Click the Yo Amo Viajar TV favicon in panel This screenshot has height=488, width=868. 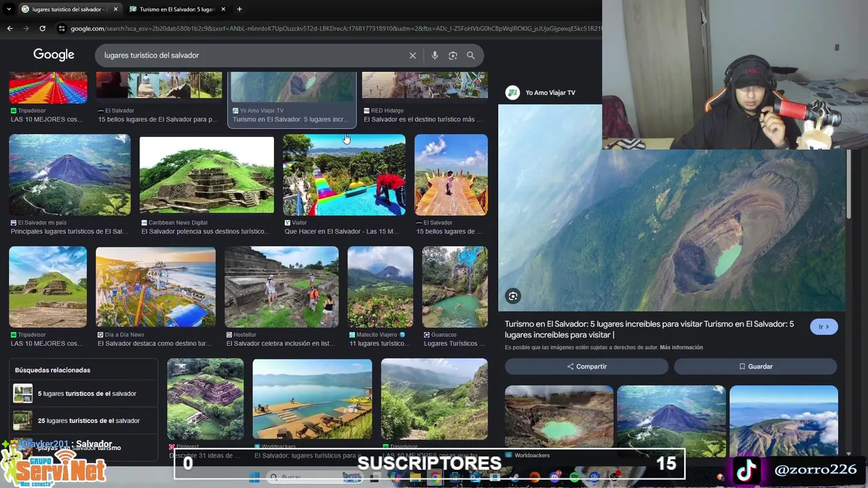pyautogui.click(x=513, y=93)
